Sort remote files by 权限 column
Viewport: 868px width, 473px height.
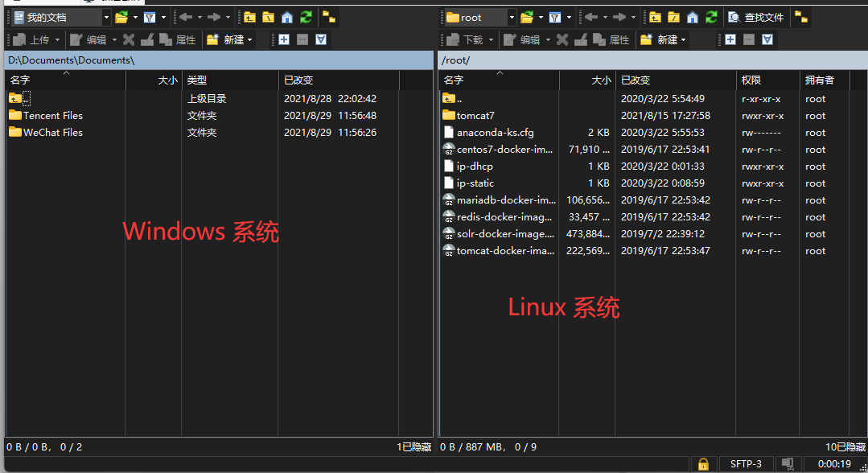tap(767, 80)
